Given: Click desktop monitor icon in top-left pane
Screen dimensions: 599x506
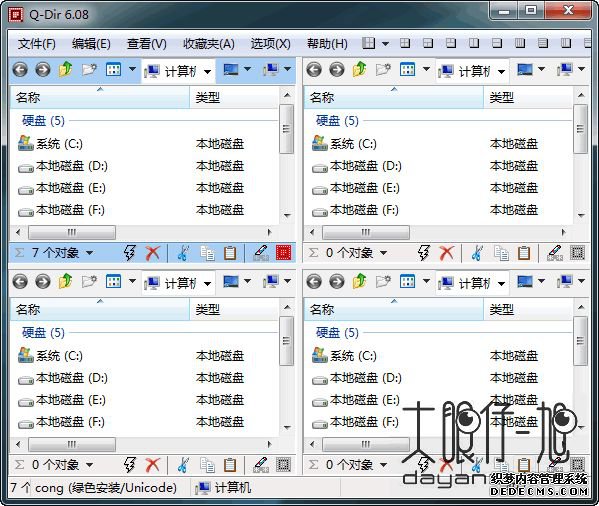Looking at the screenshot, I should tap(231, 70).
